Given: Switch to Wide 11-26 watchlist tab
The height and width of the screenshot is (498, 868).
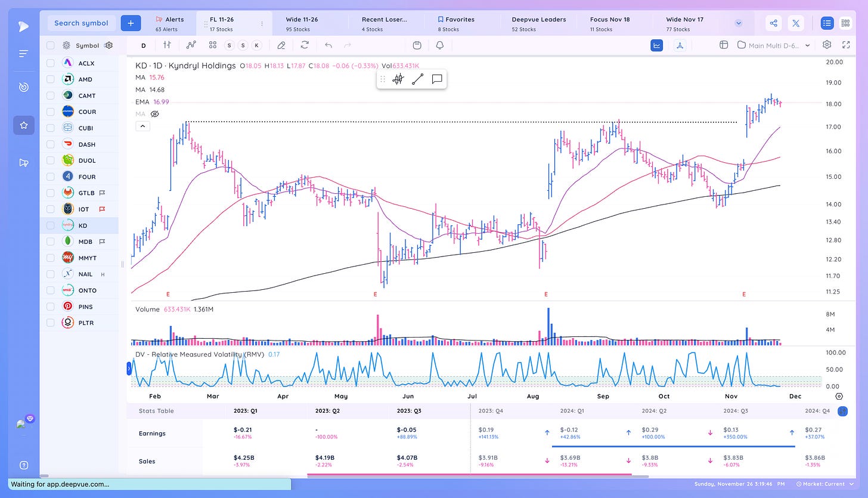Looking at the screenshot, I should coord(311,24).
